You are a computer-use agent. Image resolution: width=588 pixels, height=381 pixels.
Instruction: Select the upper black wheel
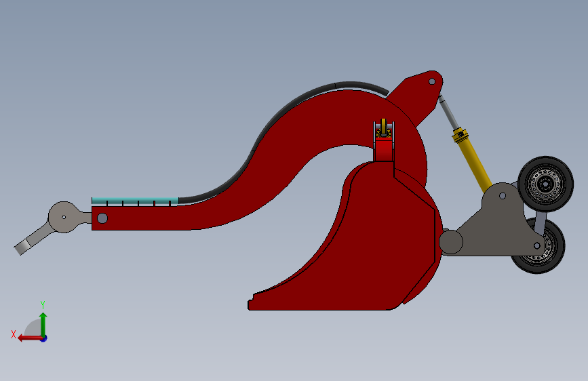coord(545,184)
